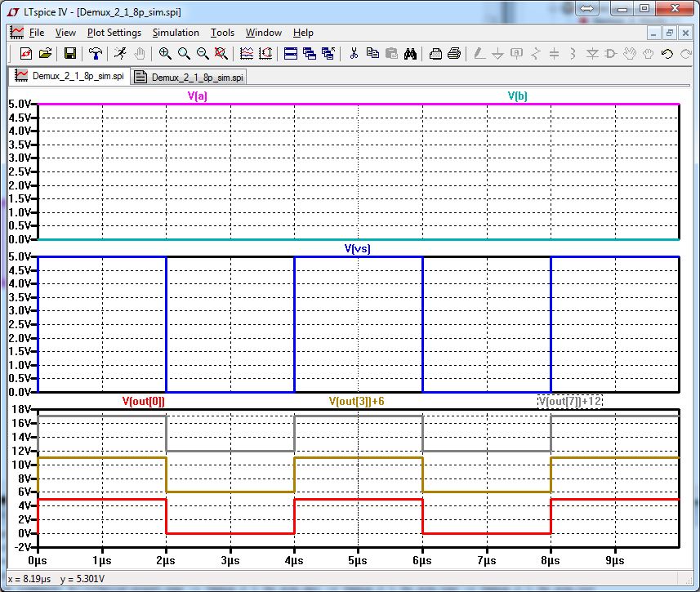Click the Open file folder icon
Viewport: 700px width, 592px height.
[x=46, y=54]
